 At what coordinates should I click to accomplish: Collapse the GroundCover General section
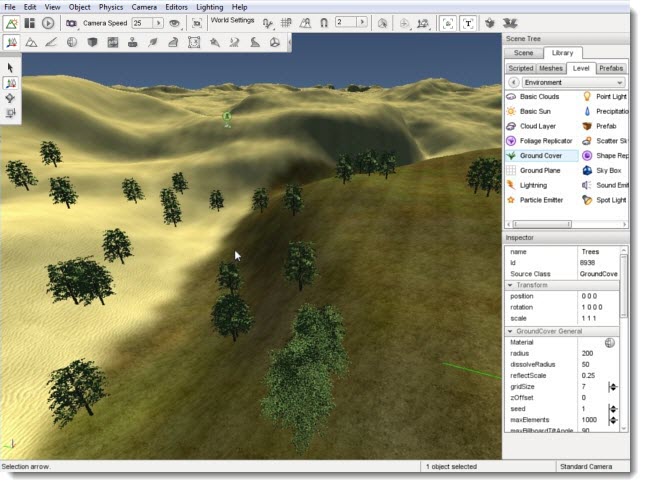pos(511,330)
